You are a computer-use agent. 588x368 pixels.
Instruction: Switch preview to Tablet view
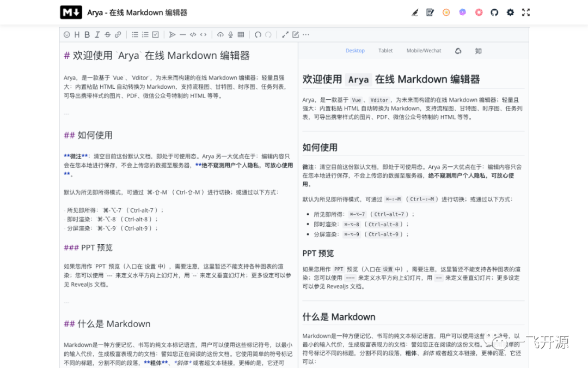click(x=385, y=51)
